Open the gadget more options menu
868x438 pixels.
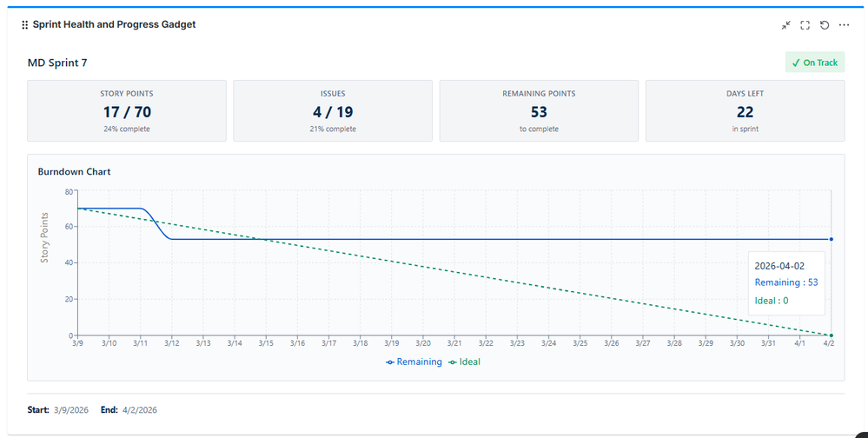tap(844, 25)
